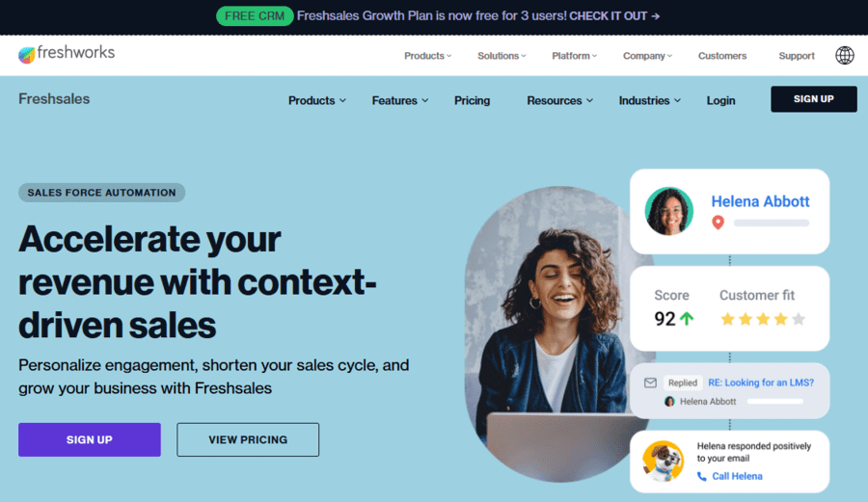Viewport: 868px width, 502px height.
Task: Click the green score up arrow
Action: tap(687, 319)
